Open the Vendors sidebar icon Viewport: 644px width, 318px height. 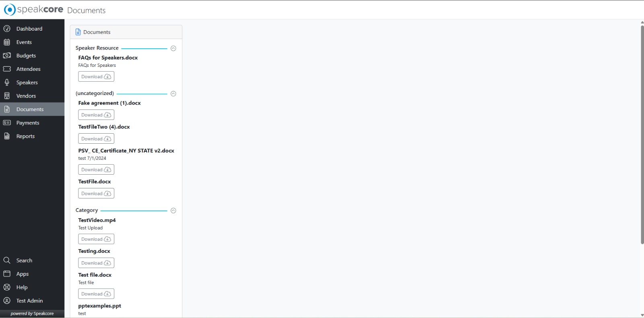tap(7, 96)
